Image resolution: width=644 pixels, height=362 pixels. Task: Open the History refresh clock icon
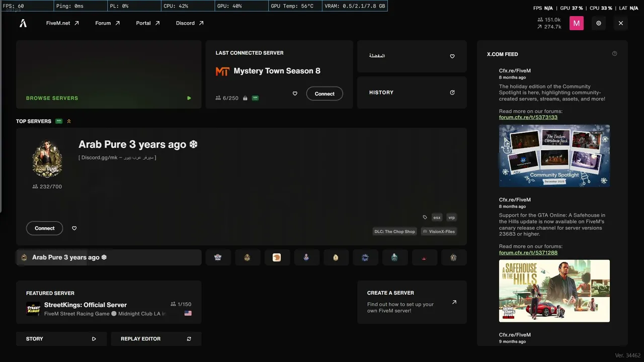point(452,93)
